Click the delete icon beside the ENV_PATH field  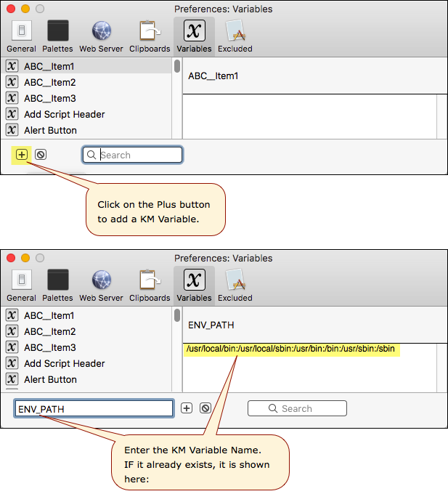[205, 408]
